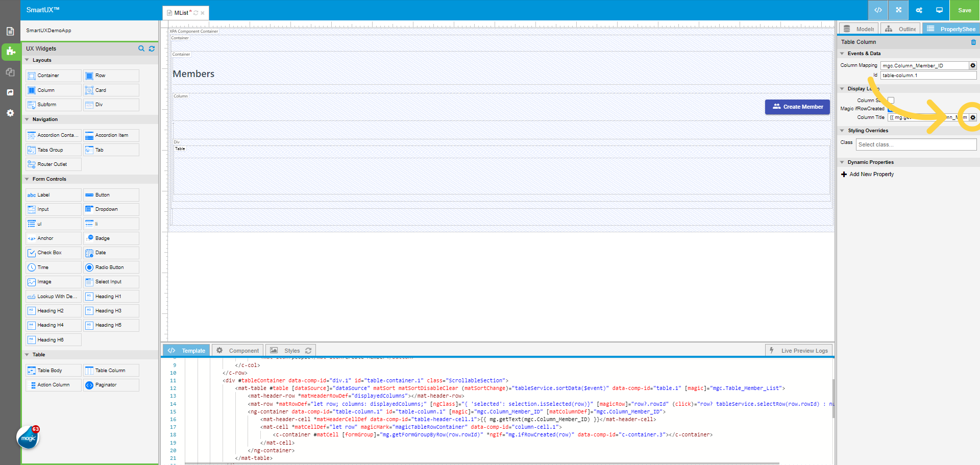Viewport: 980px width, 465px height.
Task: Open the UX Widgets puzzle-piece panel
Action: (10, 52)
